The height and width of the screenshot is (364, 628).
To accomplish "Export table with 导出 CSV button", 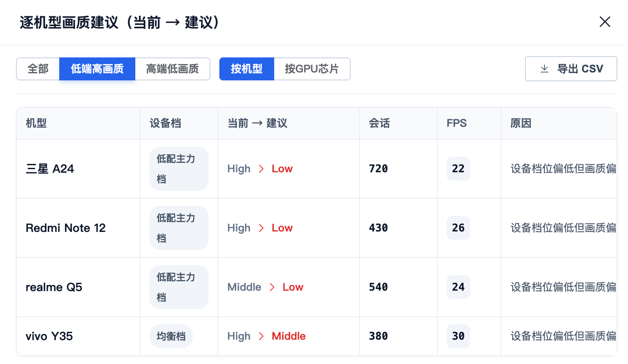I will pyautogui.click(x=571, y=68).
